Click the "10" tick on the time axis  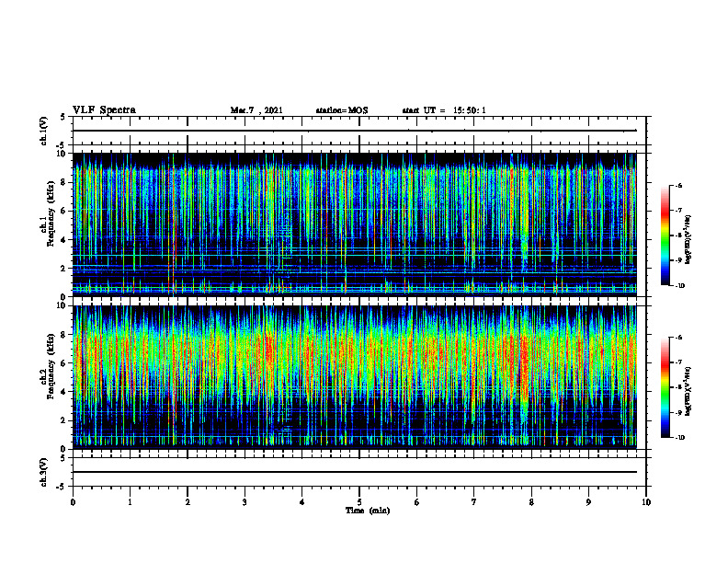coord(646,502)
